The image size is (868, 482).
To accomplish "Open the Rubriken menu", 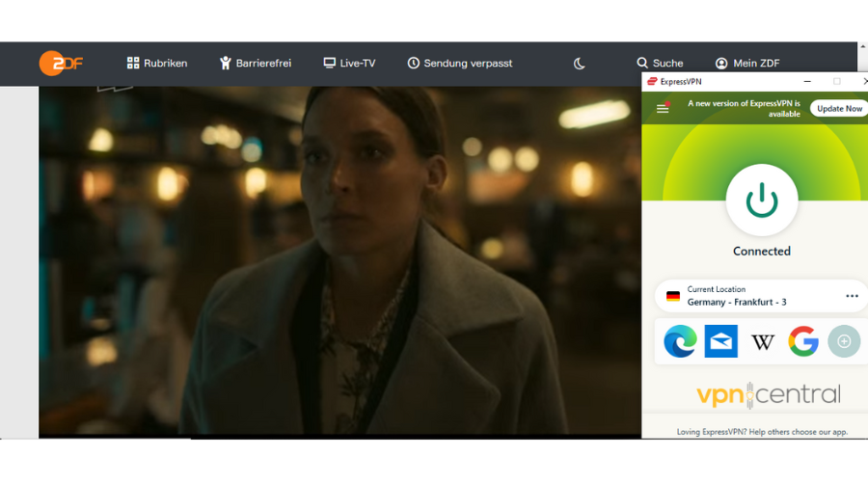I will click(x=157, y=64).
